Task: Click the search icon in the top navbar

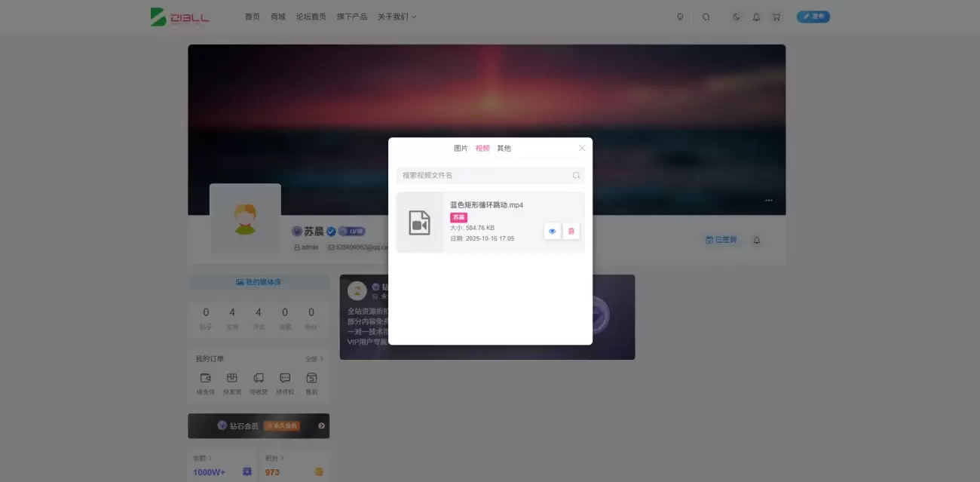Action: click(x=706, y=17)
